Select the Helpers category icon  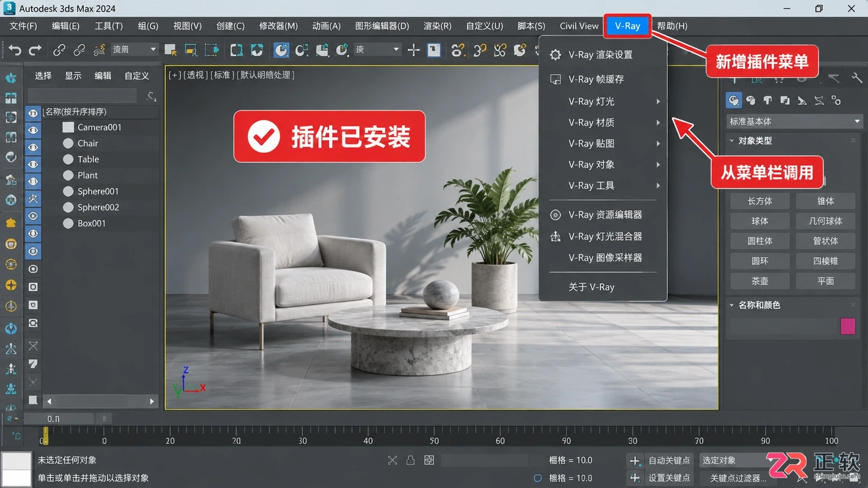point(802,101)
